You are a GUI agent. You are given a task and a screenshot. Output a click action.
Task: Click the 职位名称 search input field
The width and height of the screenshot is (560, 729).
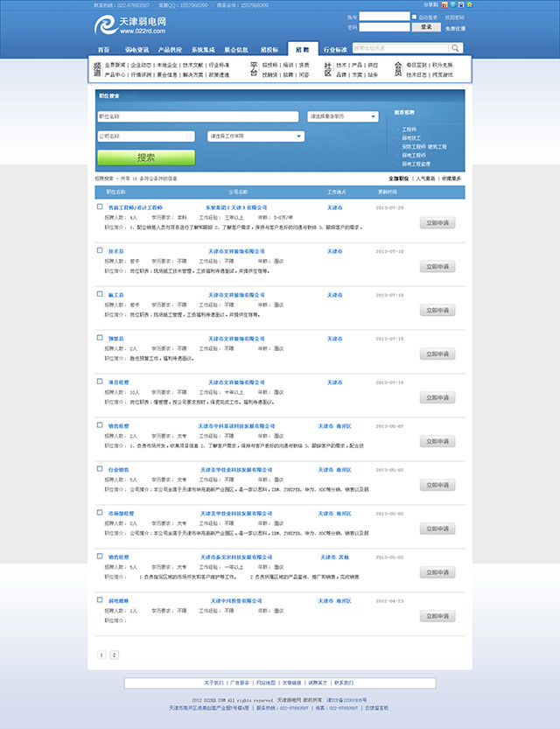[197, 116]
